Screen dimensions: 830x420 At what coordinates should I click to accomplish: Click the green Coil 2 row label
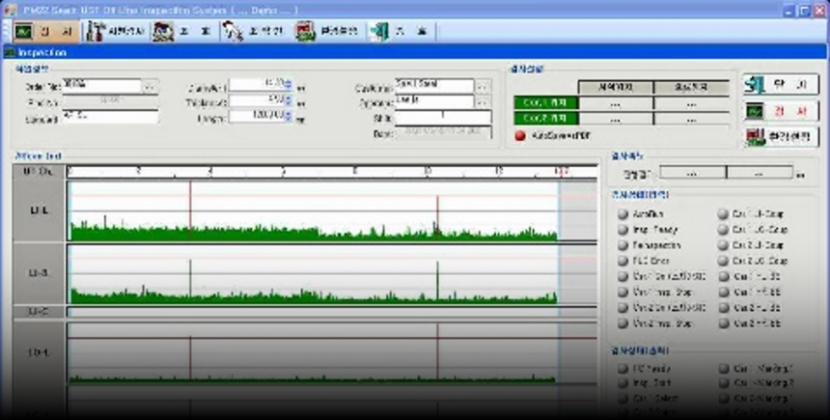tap(546, 119)
